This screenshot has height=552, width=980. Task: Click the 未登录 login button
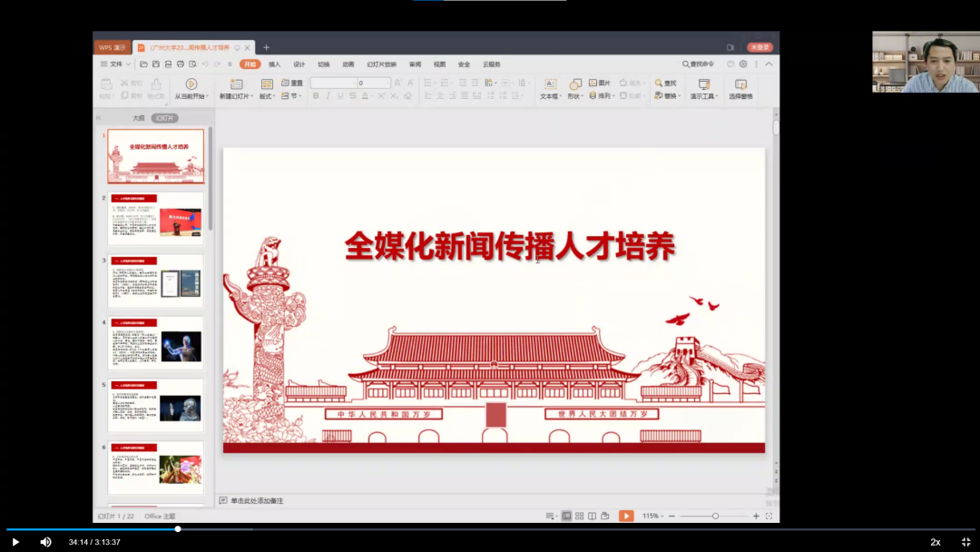click(759, 47)
